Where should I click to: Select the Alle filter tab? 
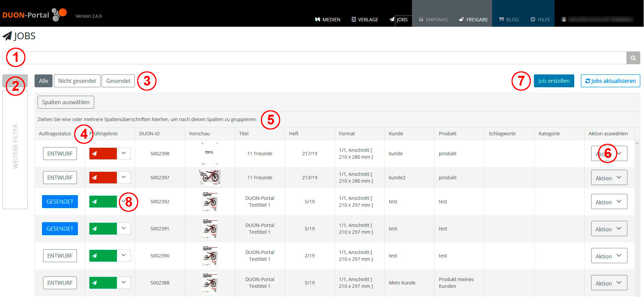tap(43, 81)
